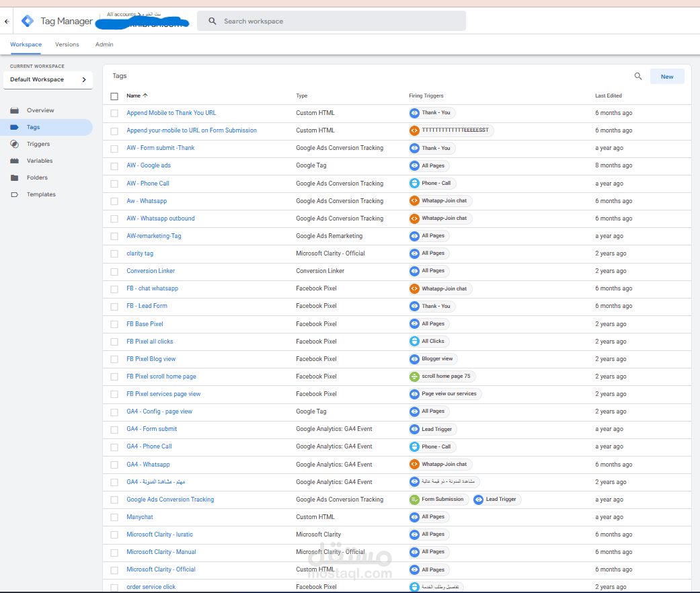The height and width of the screenshot is (593, 700).
Task: Check the FB Base Pixel row checkbox
Action: (x=114, y=324)
